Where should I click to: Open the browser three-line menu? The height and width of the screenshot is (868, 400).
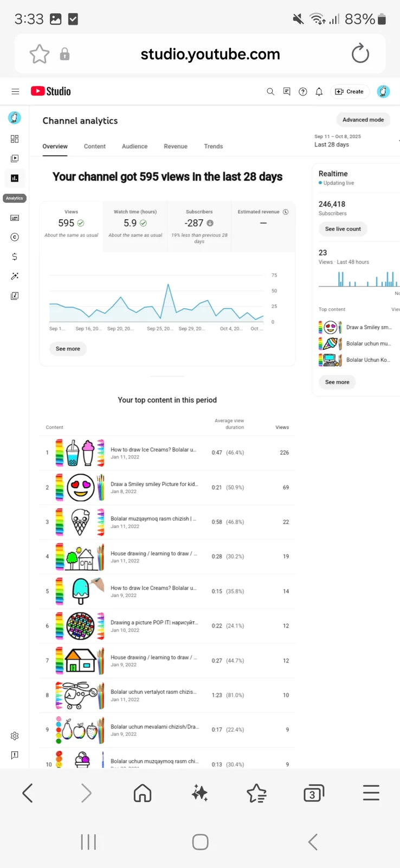371,793
